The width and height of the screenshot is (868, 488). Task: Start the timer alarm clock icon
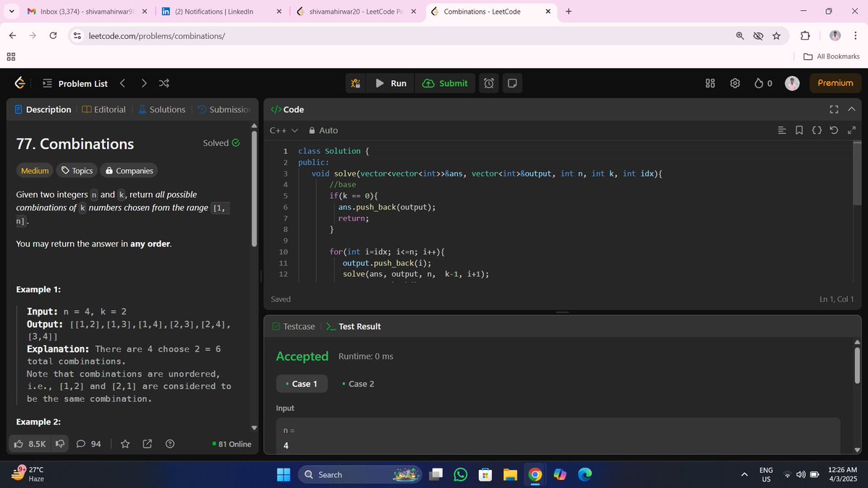click(x=489, y=83)
